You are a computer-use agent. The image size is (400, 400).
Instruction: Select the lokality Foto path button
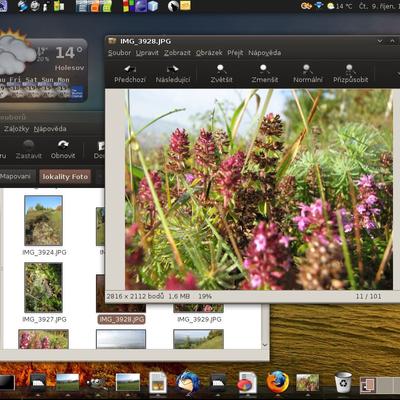click(65, 177)
